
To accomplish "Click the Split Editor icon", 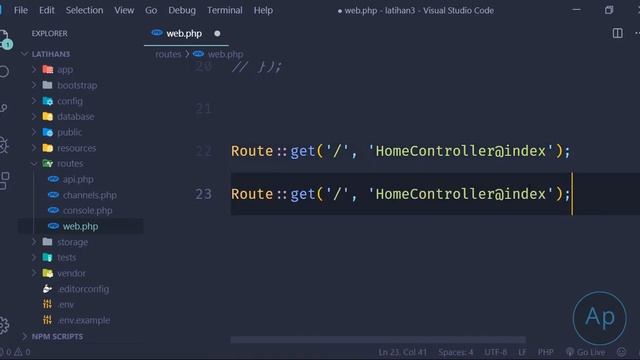I will point(618,33).
